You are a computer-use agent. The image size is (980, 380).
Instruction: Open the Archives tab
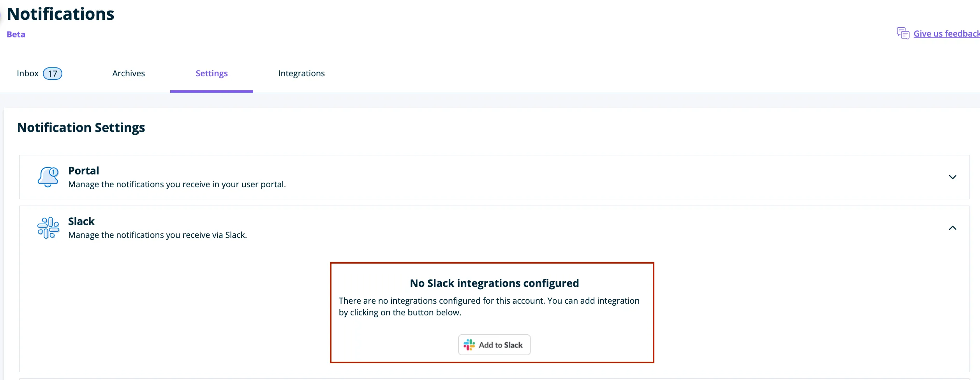[x=128, y=73]
